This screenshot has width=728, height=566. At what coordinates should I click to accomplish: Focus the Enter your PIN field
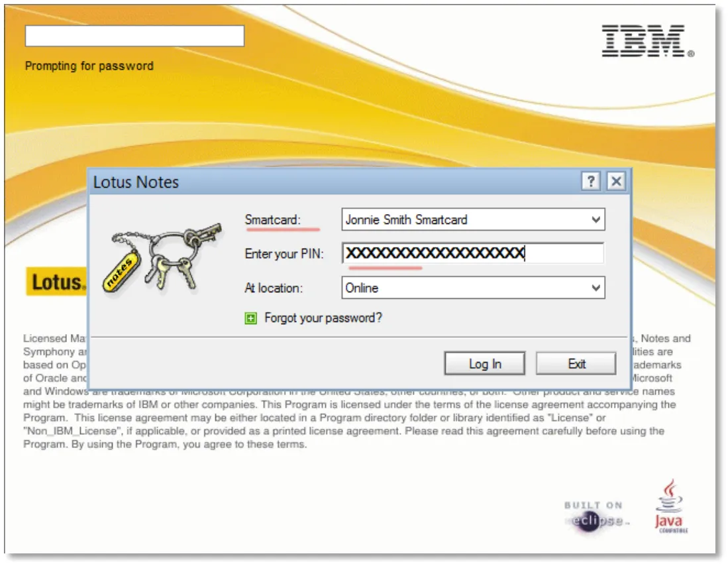pos(473,253)
